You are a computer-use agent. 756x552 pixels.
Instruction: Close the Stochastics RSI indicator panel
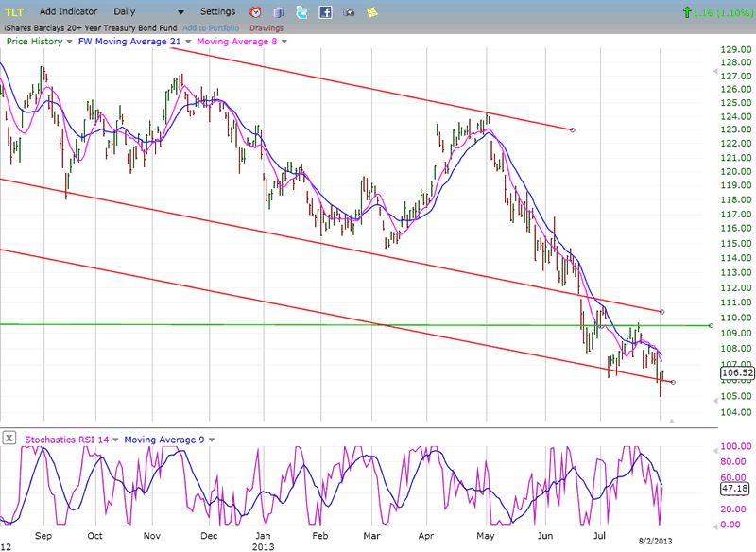[9, 438]
